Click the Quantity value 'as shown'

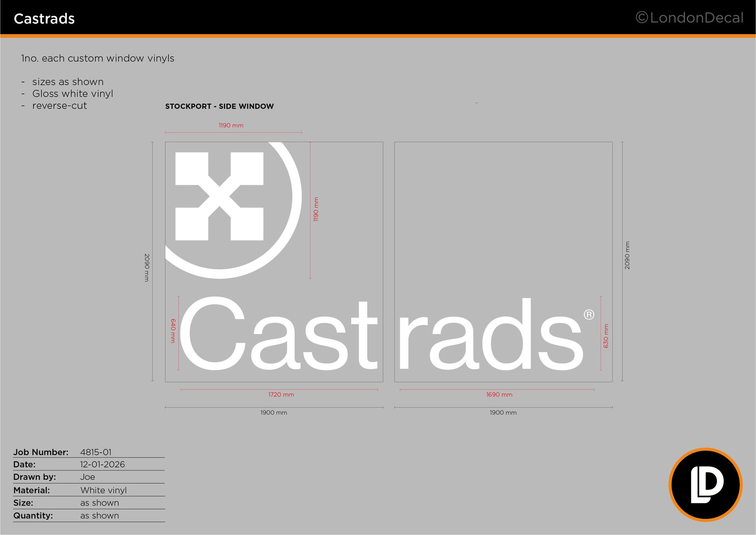click(100, 515)
